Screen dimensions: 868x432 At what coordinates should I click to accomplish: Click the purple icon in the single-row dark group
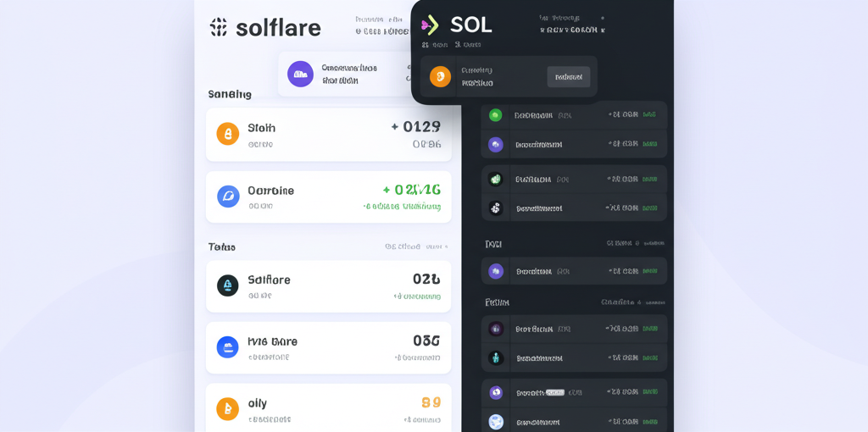495,271
